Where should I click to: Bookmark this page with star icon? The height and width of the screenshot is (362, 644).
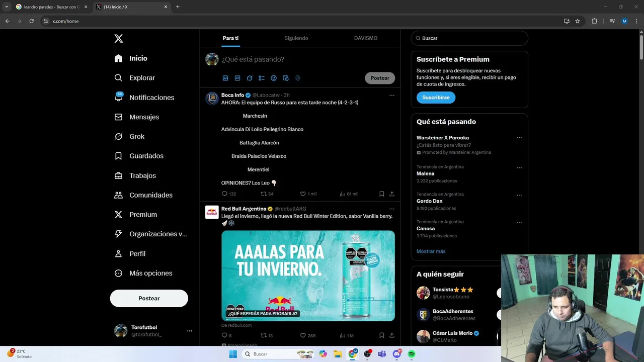tap(578, 21)
